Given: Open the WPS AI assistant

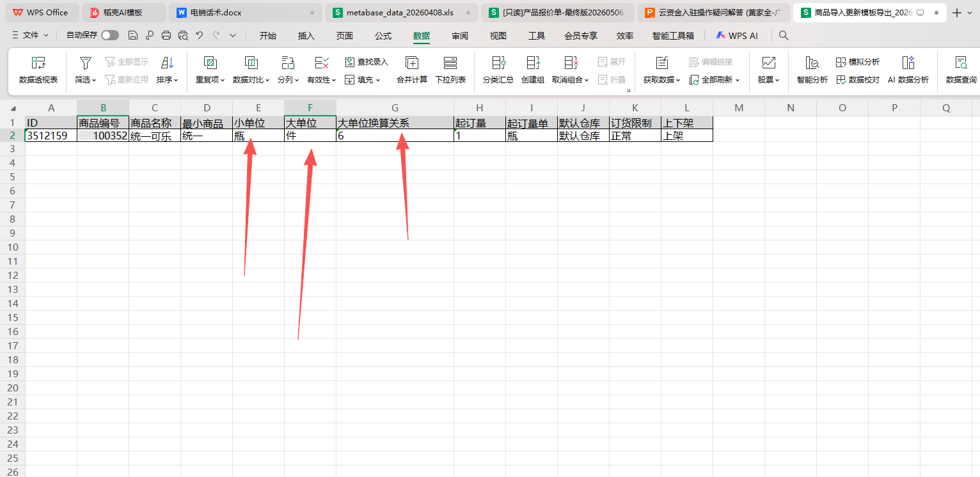Looking at the screenshot, I should tap(737, 36).
